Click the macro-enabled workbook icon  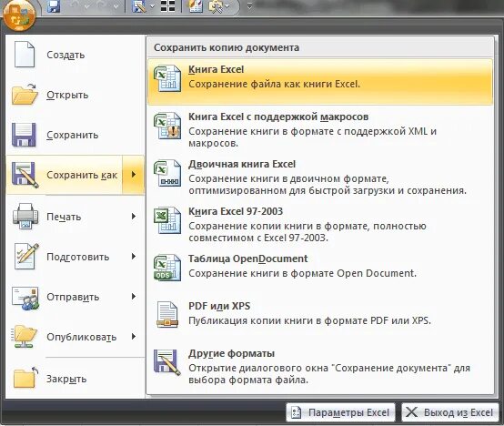[167, 126]
